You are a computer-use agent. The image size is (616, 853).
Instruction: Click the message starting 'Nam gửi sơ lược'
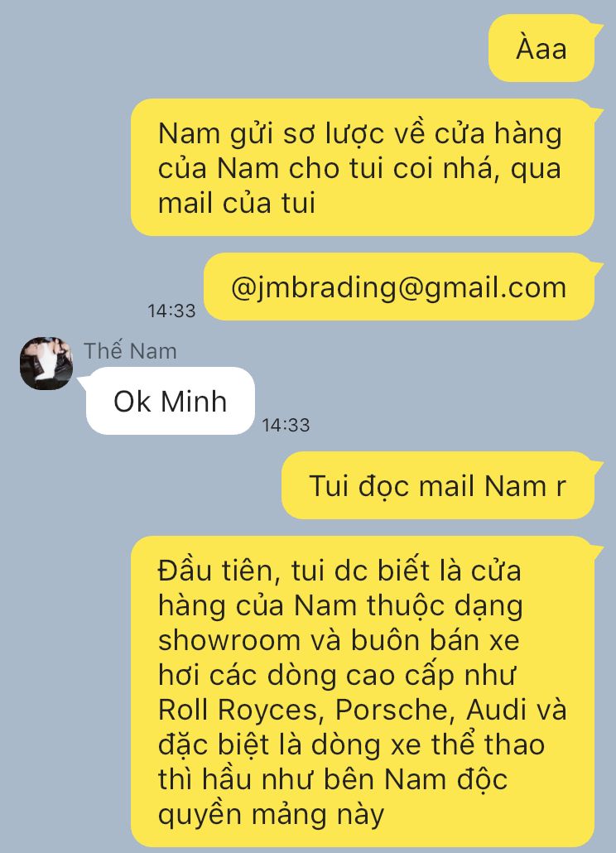click(x=363, y=167)
